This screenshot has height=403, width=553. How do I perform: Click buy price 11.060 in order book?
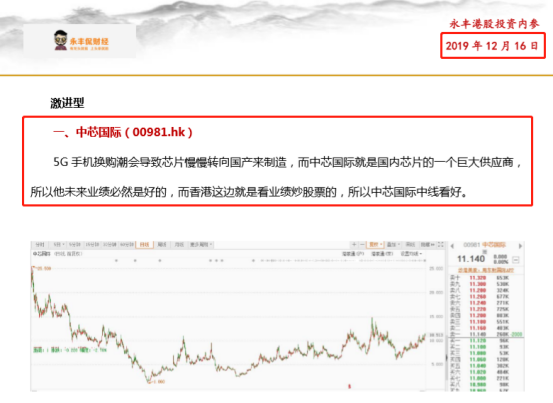pos(478,359)
